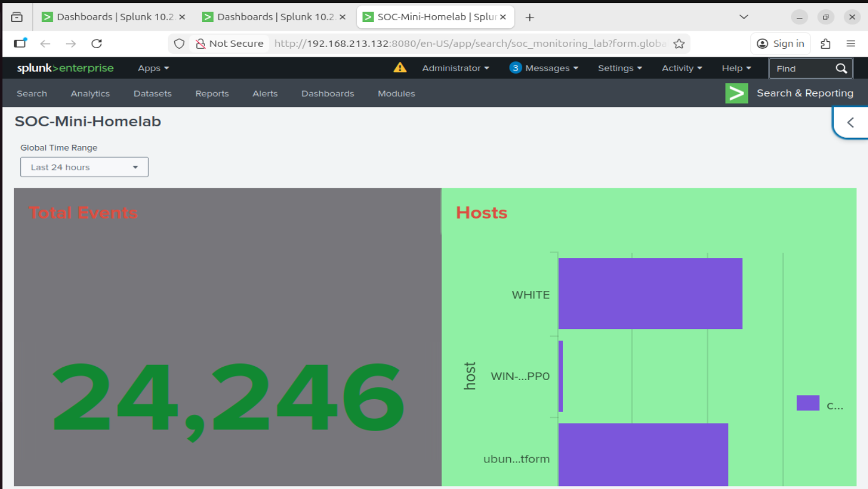The image size is (868, 489).
Task: Open the Firefox hamburger menu
Action: [851, 43]
